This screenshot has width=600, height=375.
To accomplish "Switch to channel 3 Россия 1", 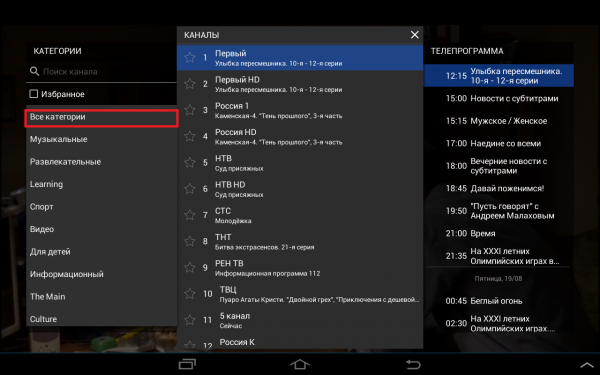I will 300,110.
